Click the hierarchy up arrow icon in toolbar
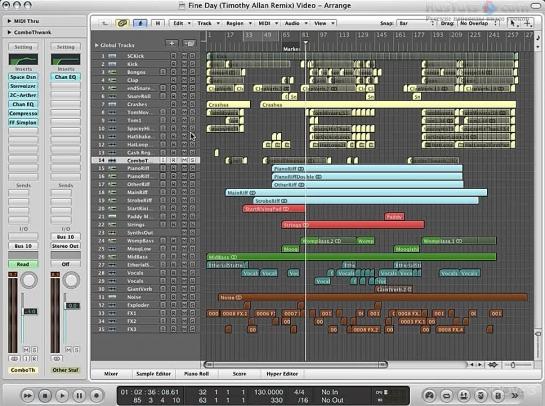Image resolution: width=545 pixels, height=406 pixels. pos(105,23)
